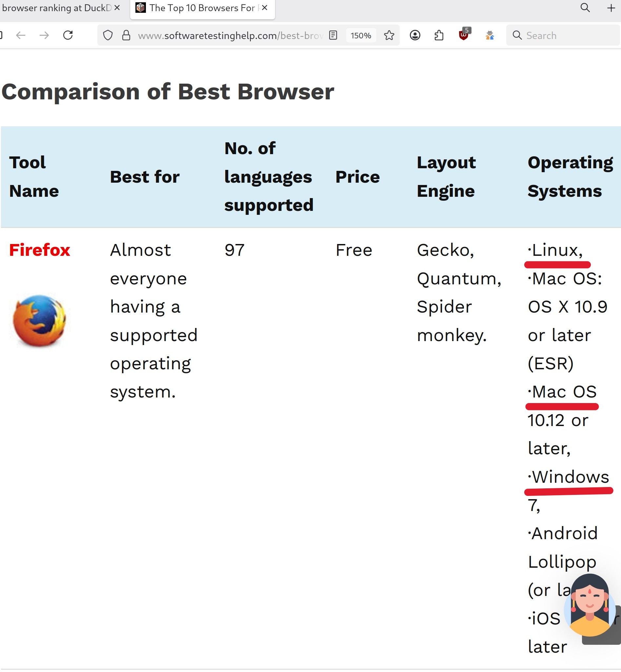The width and height of the screenshot is (621, 672).
Task: Open tracking protection shield icon
Action: pyautogui.click(x=108, y=35)
